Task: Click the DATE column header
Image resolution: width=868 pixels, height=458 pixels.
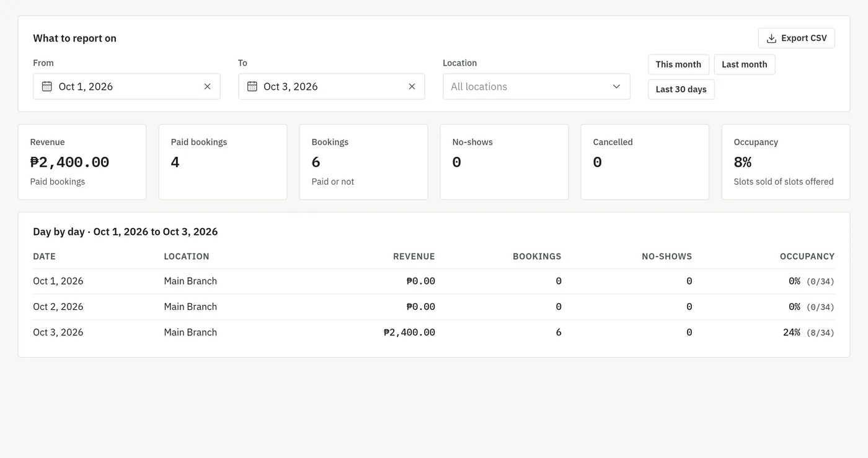Action: 44,257
